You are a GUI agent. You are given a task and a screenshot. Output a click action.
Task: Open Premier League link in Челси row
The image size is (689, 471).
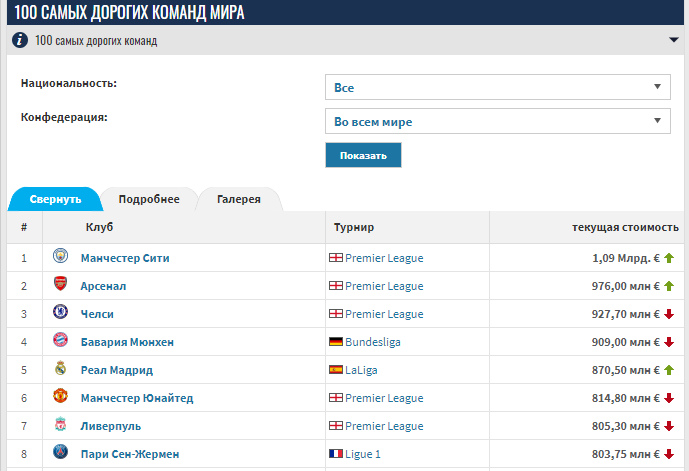(384, 314)
